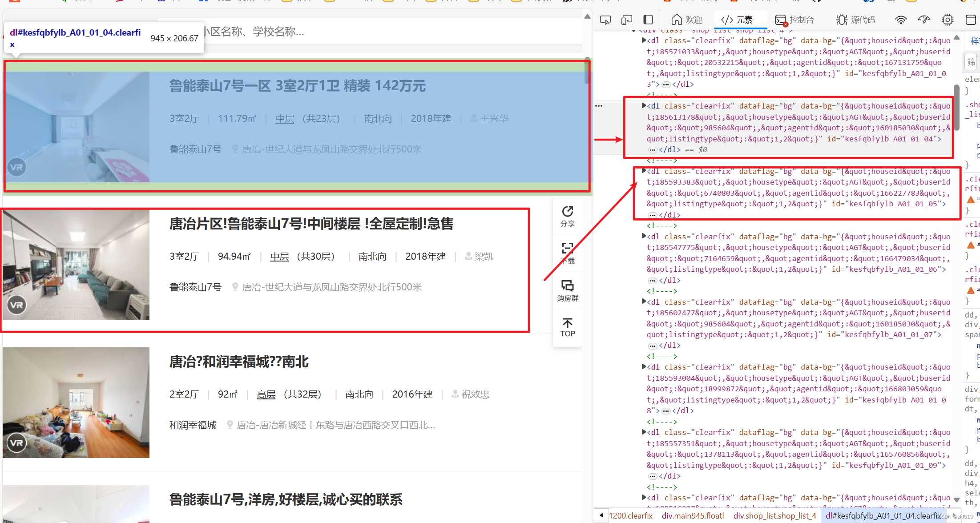
Task: Open listing 唐冶片区!鲁能泰山7号!中间楼层 !全屋定制!急售
Action: tap(311, 224)
